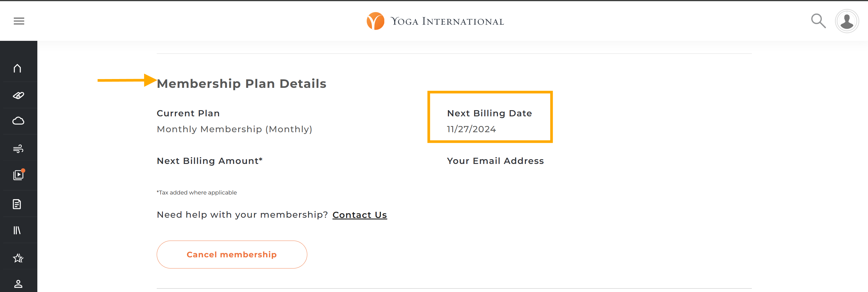Open the yoga mat icon section
The height and width of the screenshot is (292, 868).
pyautogui.click(x=18, y=95)
